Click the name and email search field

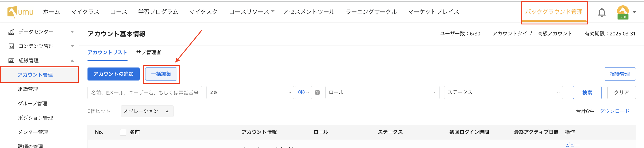tap(145, 93)
